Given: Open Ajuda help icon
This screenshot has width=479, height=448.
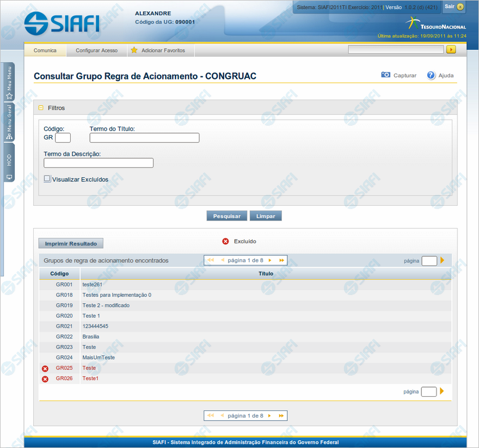Looking at the screenshot, I should click(x=431, y=75).
